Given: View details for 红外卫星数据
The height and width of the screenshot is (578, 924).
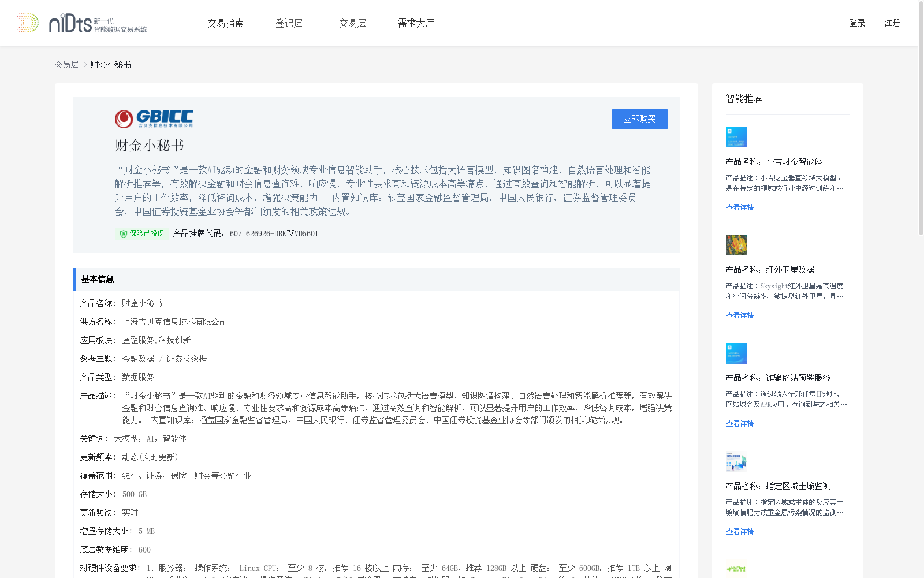Looking at the screenshot, I should click(740, 316).
